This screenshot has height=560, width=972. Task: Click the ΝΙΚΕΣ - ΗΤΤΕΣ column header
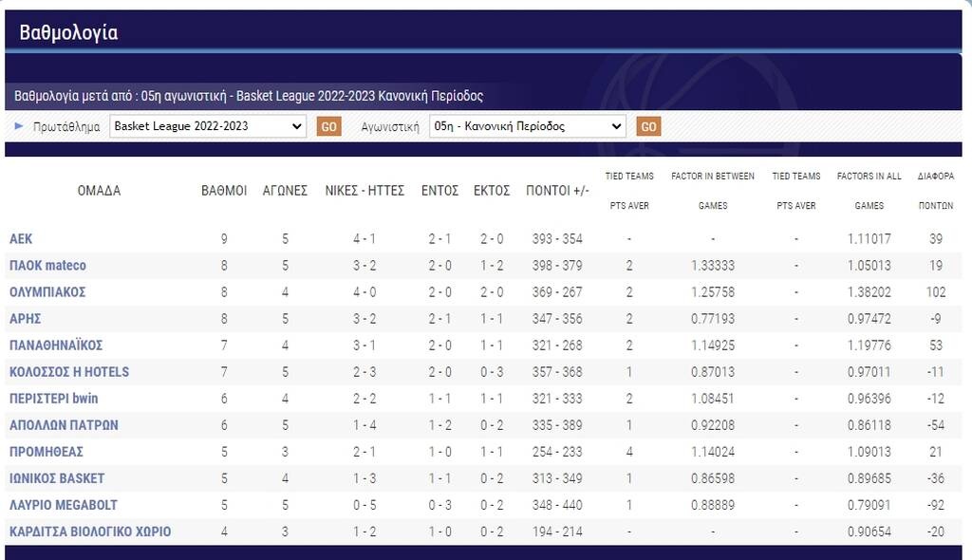click(x=364, y=191)
